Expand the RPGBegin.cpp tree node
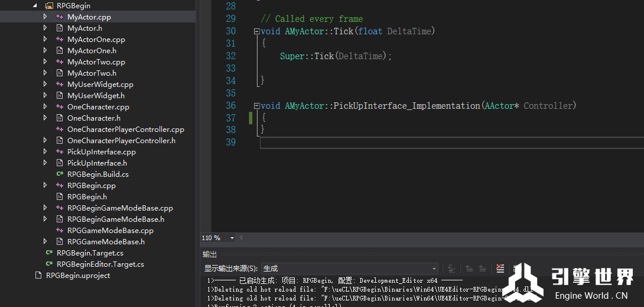 click(45, 185)
